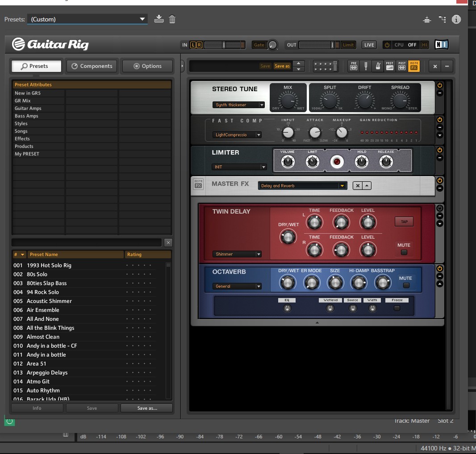The image size is (476, 454).
Task: Click the Save as... button below preset list
Action: (147, 408)
